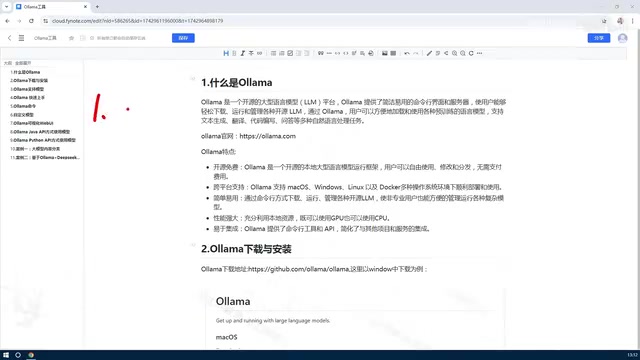
Task: Open Cortana search circle on taskbar
Action: [18, 355]
